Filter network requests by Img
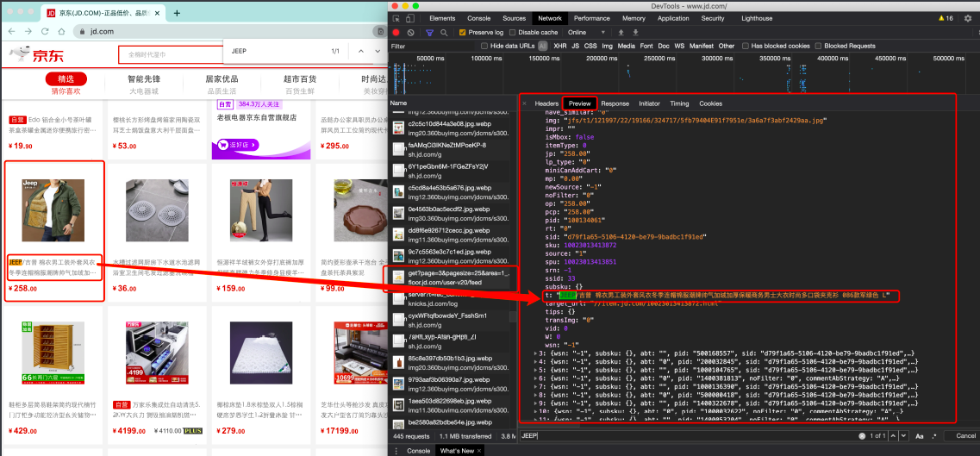Image resolution: width=980 pixels, height=456 pixels. point(607,47)
